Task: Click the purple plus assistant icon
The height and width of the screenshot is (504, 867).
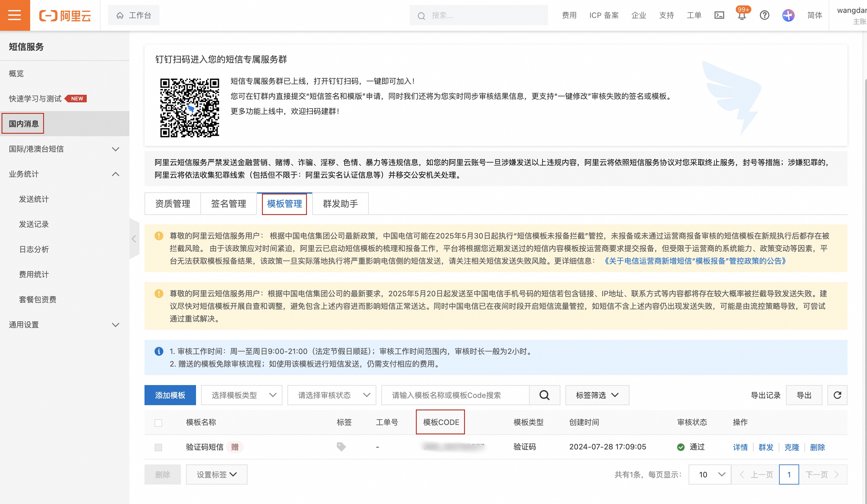Action: (x=788, y=15)
